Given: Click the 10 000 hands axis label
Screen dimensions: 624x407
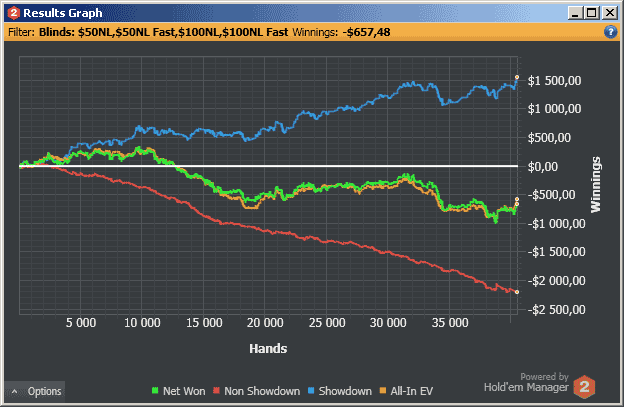Looking at the screenshot, I should click(142, 323).
